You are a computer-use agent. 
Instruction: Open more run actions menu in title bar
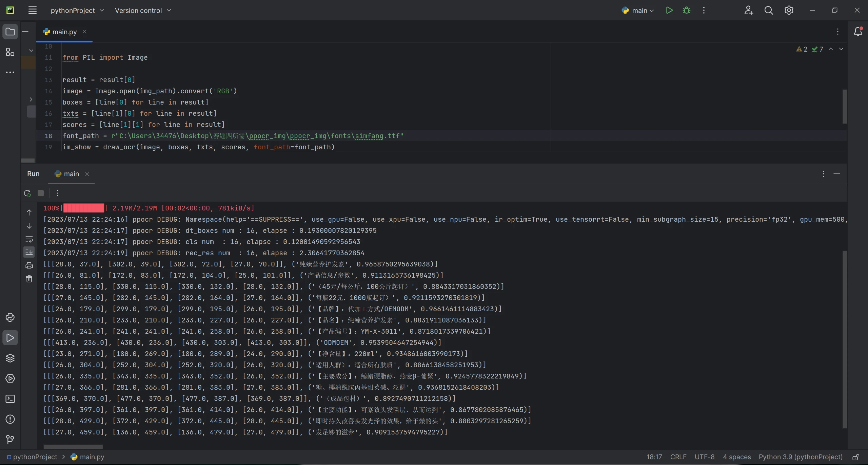pyautogui.click(x=704, y=10)
